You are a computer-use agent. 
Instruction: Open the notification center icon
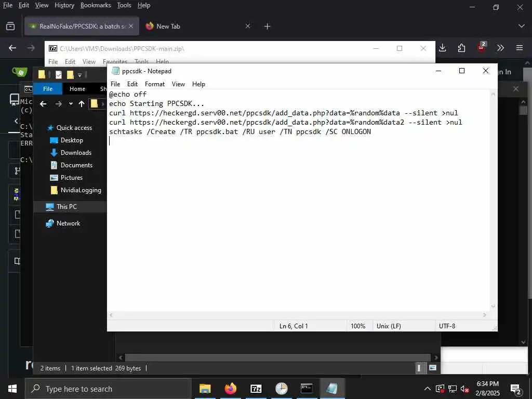pos(516,390)
